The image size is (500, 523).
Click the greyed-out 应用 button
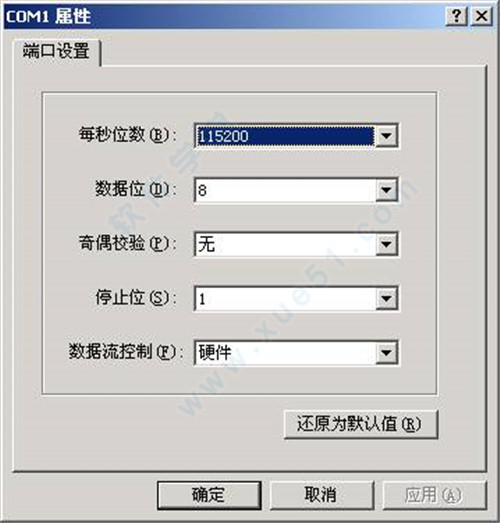[434, 495]
